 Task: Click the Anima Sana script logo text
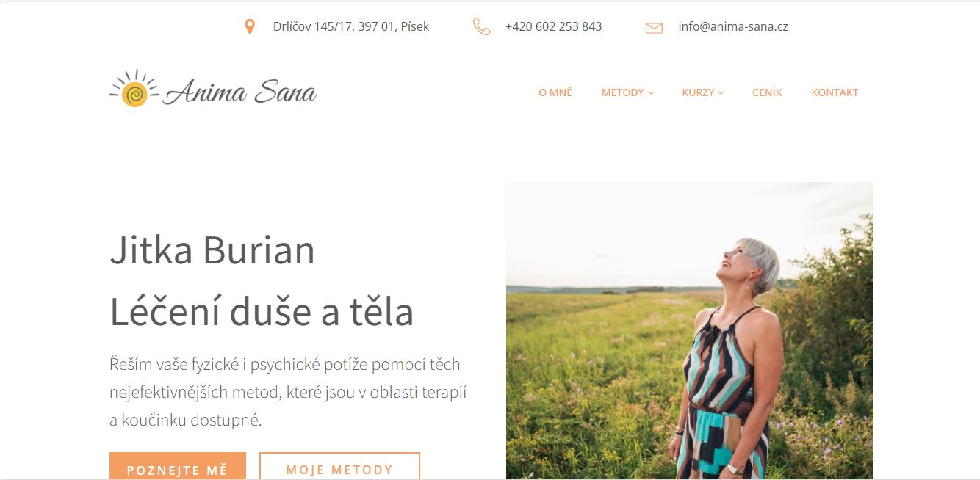point(241,92)
